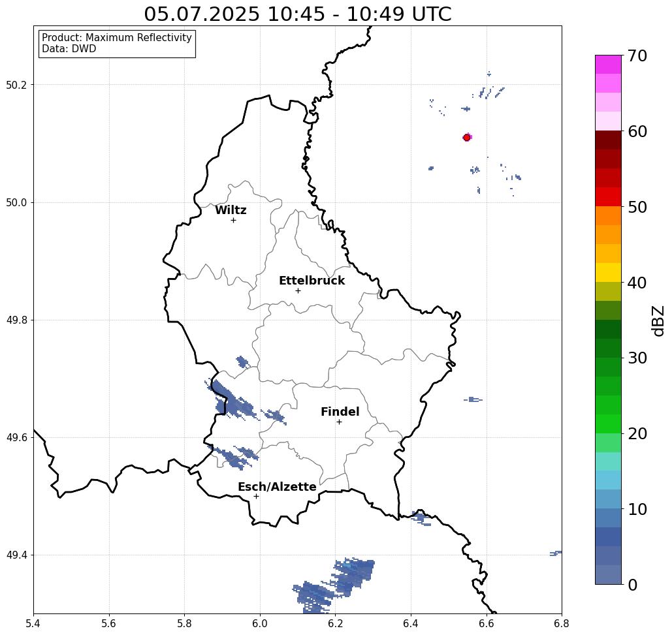Image resolution: width=672 pixels, height=635 pixels.
Task: Click the red high-reflectivity dot
Action: click(x=467, y=138)
